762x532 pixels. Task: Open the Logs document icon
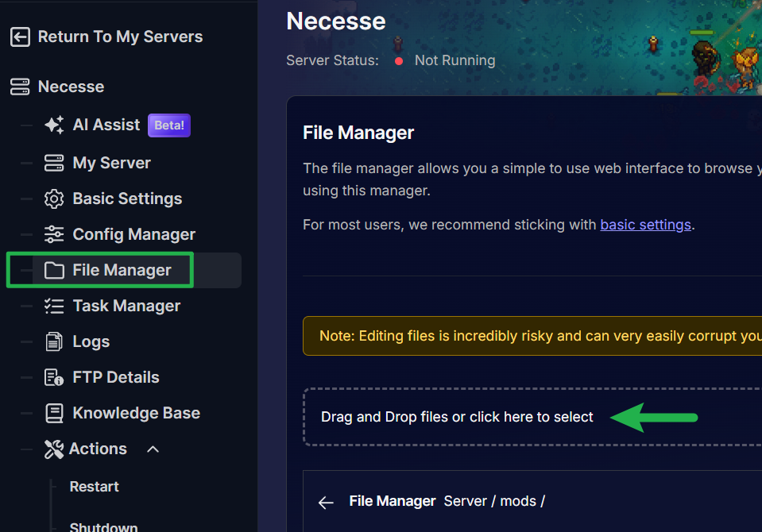(54, 342)
